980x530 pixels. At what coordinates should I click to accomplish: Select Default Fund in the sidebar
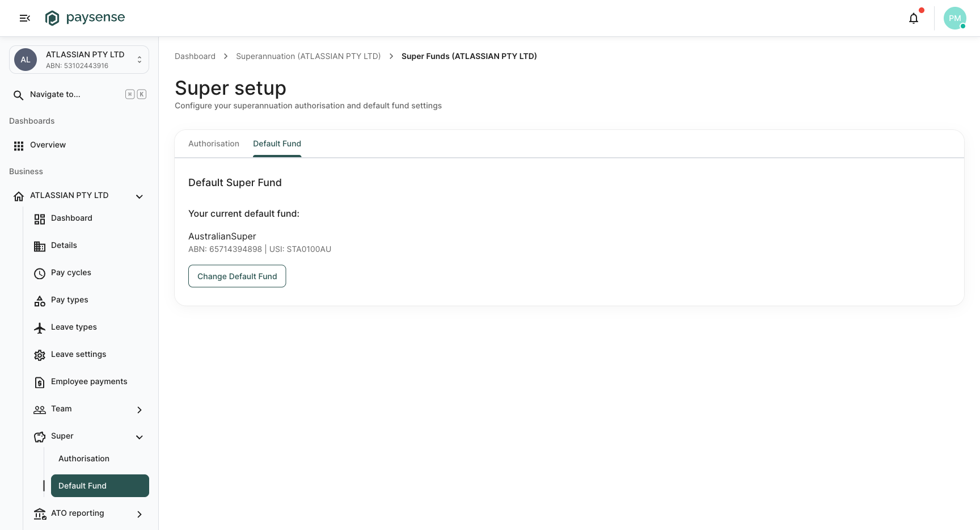100,486
